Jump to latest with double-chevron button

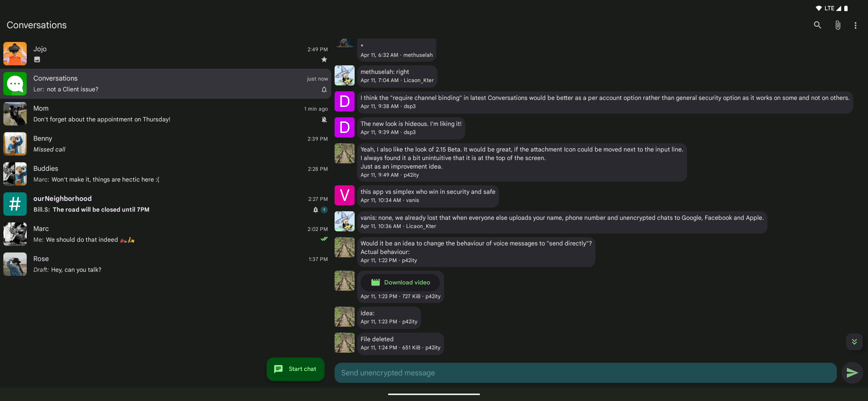[x=854, y=342]
